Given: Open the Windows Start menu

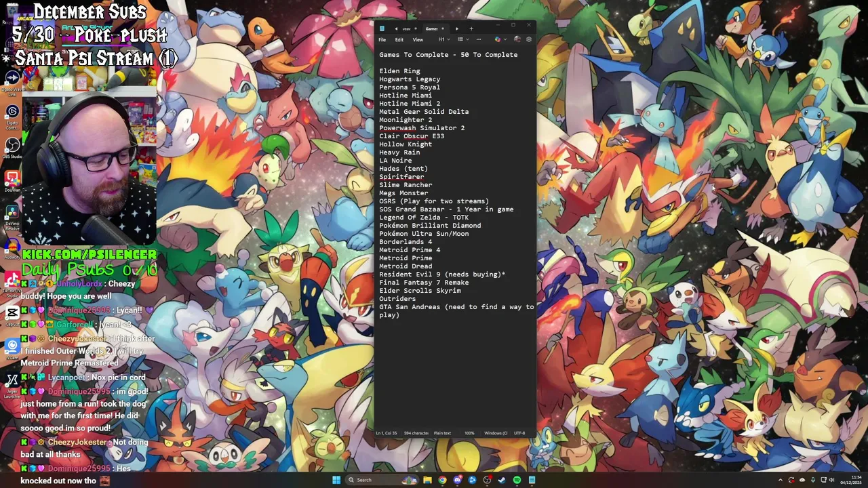Looking at the screenshot, I should [336, 480].
